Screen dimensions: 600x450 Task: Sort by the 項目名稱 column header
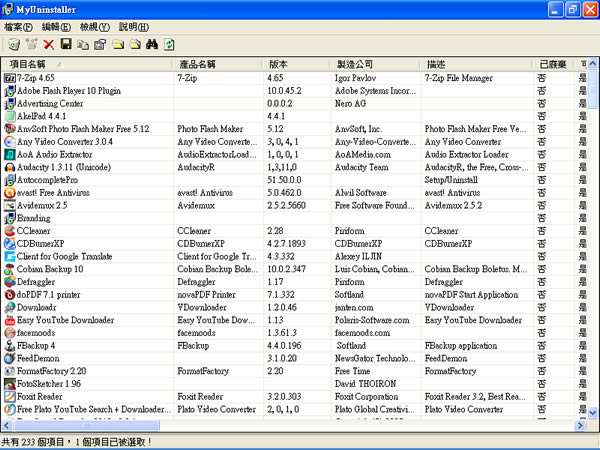[87, 64]
